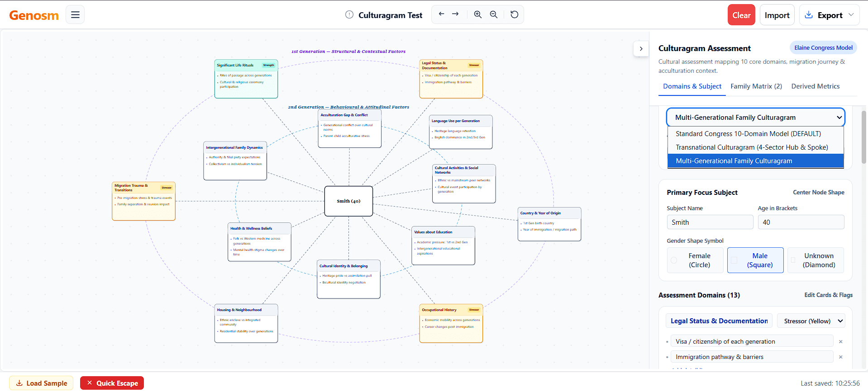Click the Smith (40) center node
Screen dimensions: 868x392
(348, 201)
